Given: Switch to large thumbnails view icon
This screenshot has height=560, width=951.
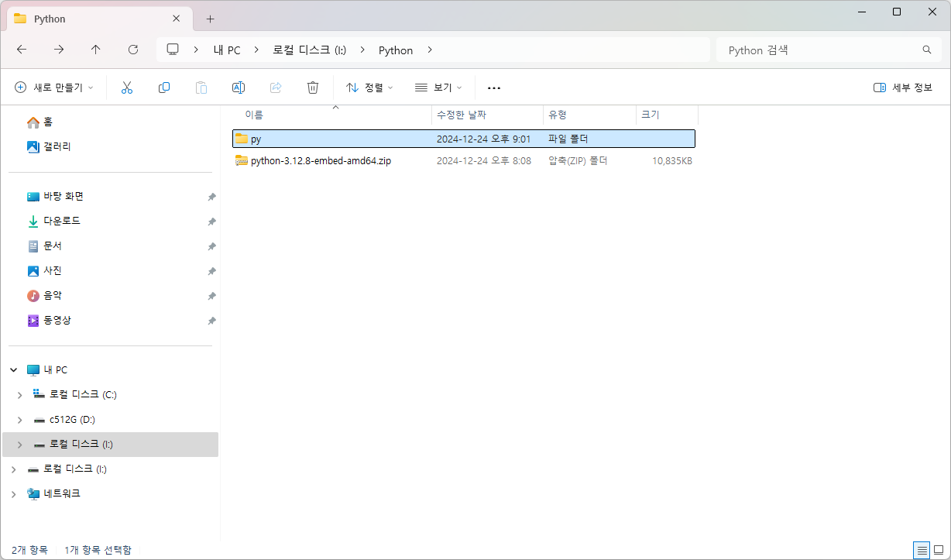Looking at the screenshot, I should point(939,551).
